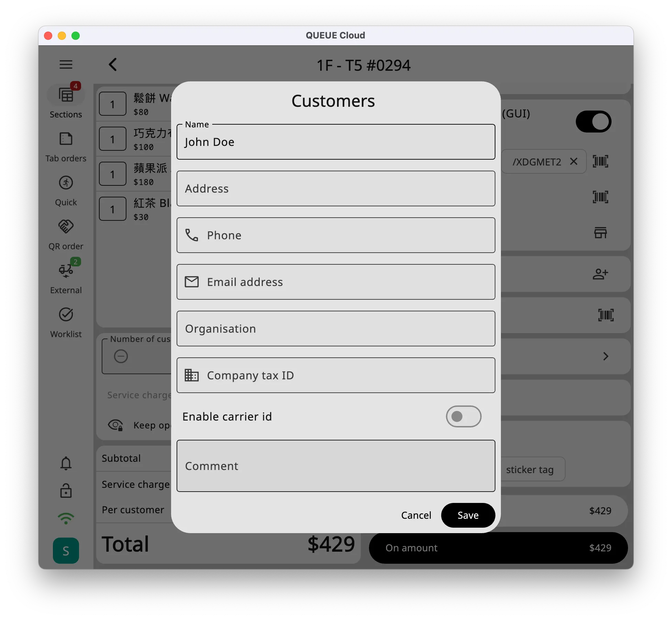Open Worklist panel
Viewport: 672px width, 620px height.
pos(66,322)
